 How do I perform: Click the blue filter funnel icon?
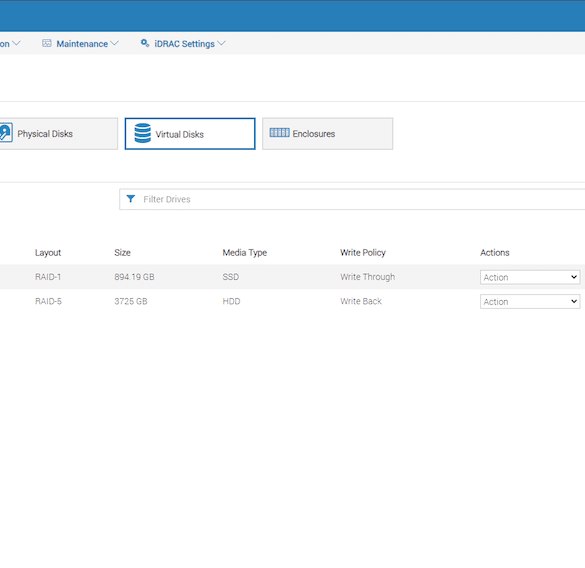[131, 199]
